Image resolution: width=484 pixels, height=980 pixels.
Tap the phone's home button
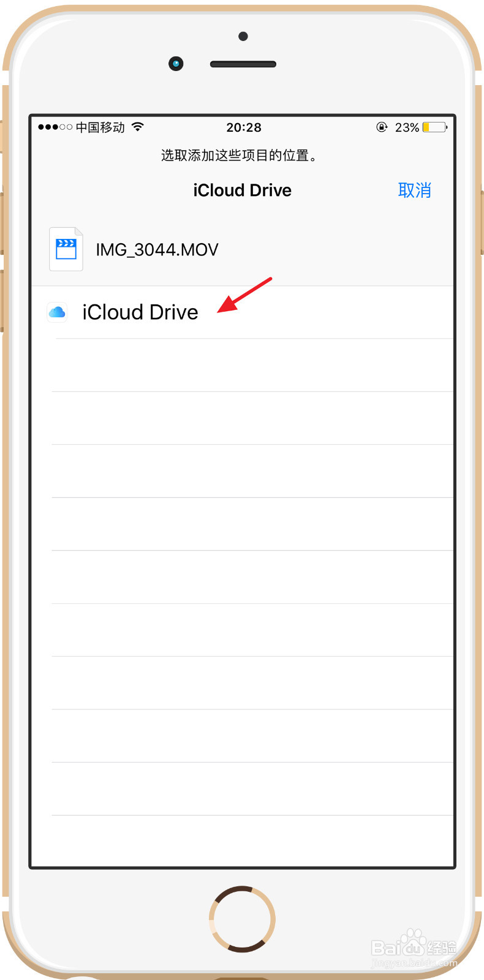point(242,919)
